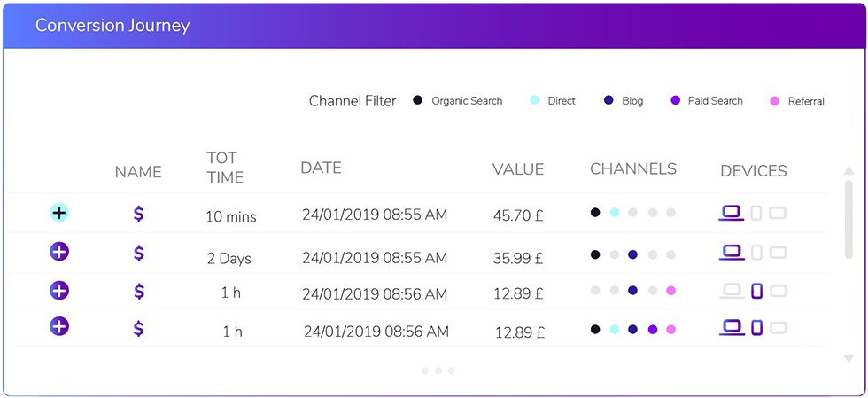868x398 pixels.
Task: Click the dollar icon in the 10 mins row
Action: click(139, 214)
